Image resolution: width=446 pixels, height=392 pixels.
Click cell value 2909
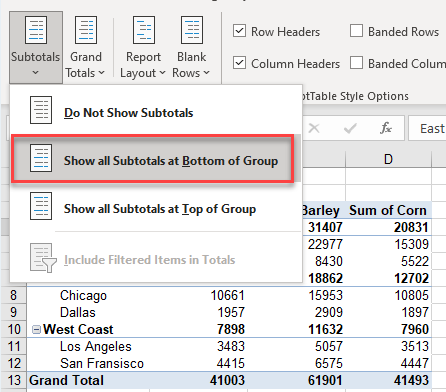pyautogui.click(x=329, y=312)
